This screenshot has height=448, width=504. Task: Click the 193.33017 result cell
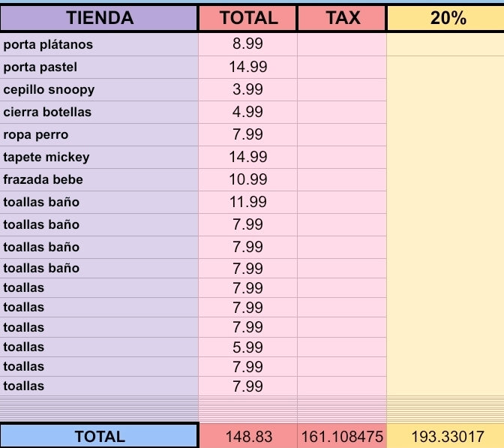447,436
